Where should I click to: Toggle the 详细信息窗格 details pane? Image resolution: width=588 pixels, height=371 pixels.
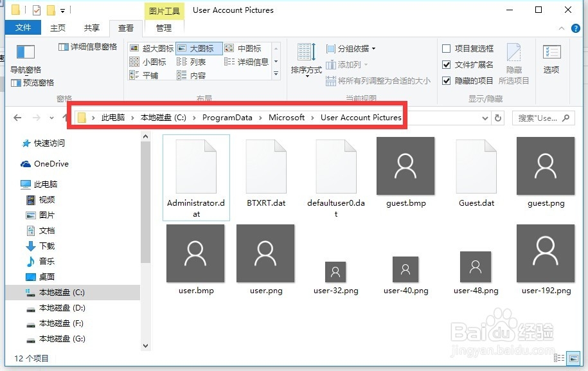click(x=88, y=47)
